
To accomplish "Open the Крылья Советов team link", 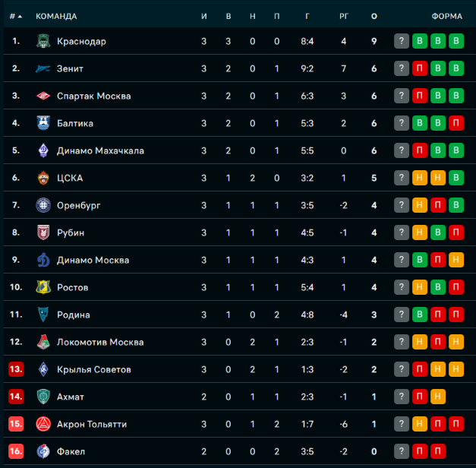I will point(94,369).
